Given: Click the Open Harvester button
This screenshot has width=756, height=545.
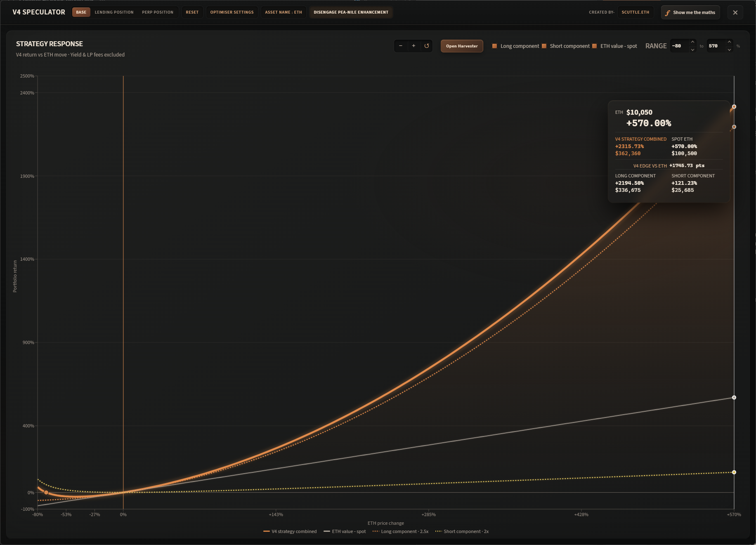Looking at the screenshot, I should point(462,46).
